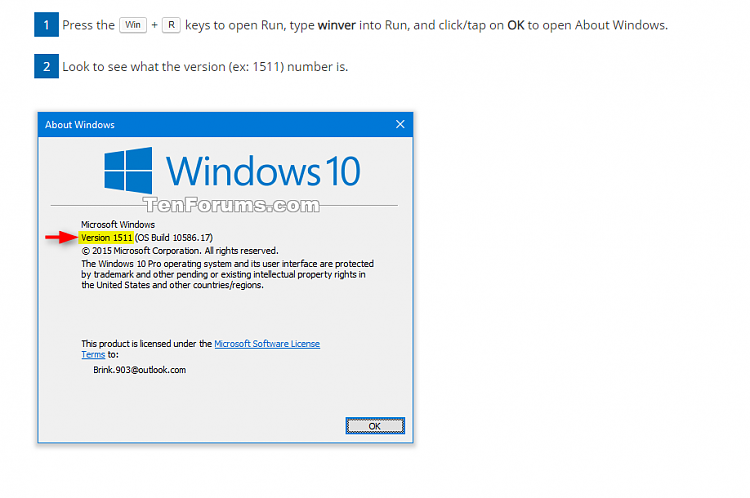The height and width of the screenshot is (498, 750).
Task: Click the Windows logo in dialog
Action: pyautogui.click(x=128, y=170)
